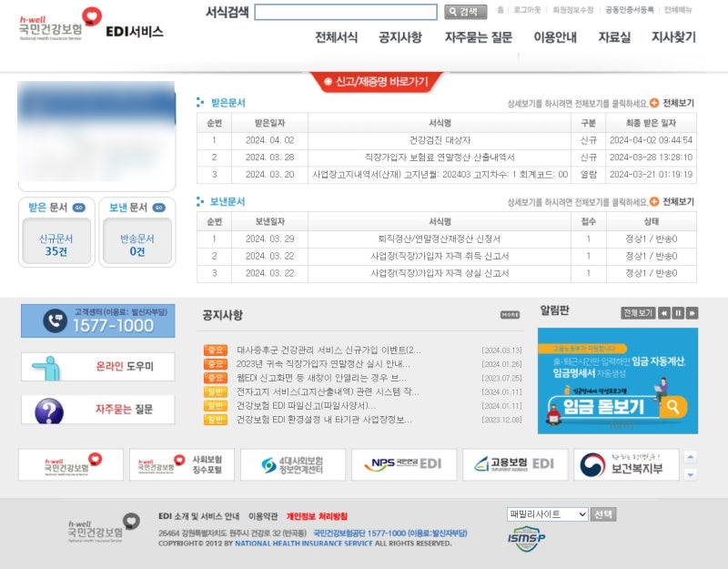Click the 검색 magnifier search button
The image size is (728, 569).
(x=465, y=12)
